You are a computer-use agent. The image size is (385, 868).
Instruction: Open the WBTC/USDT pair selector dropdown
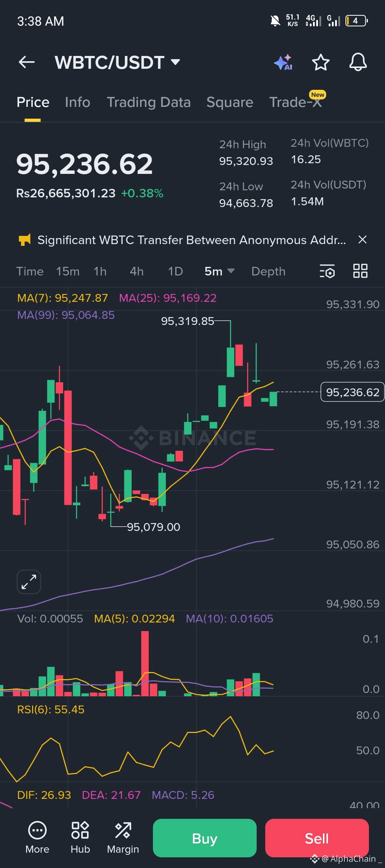117,62
